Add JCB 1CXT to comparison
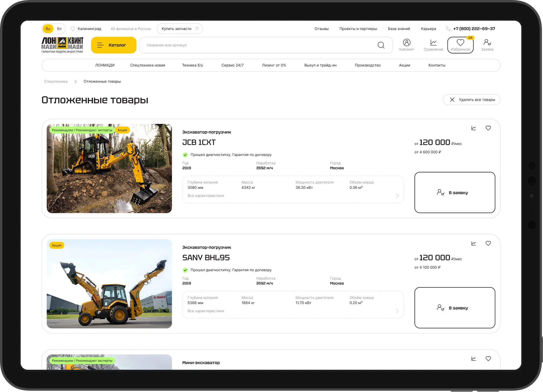This screenshot has height=392, width=543. coord(473,128)
